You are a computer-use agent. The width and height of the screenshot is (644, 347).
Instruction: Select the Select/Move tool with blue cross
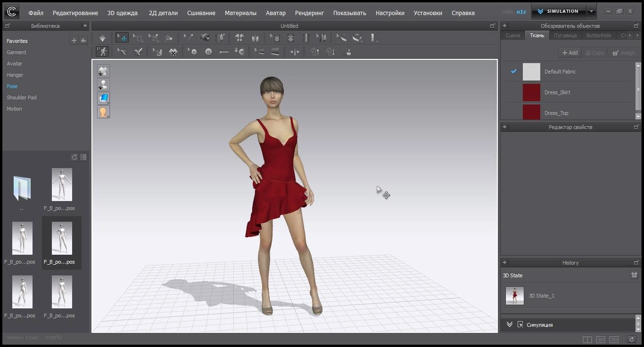pyautogui.click(x=122, y=38)
